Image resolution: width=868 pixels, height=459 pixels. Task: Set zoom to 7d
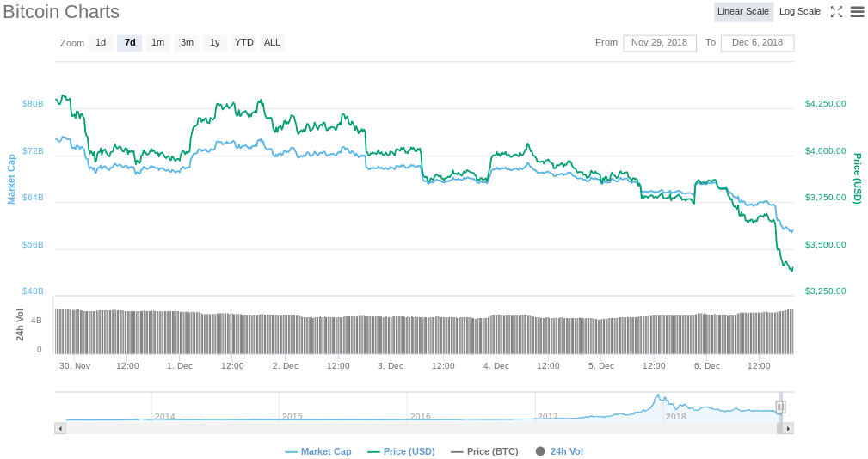point(130,43)
